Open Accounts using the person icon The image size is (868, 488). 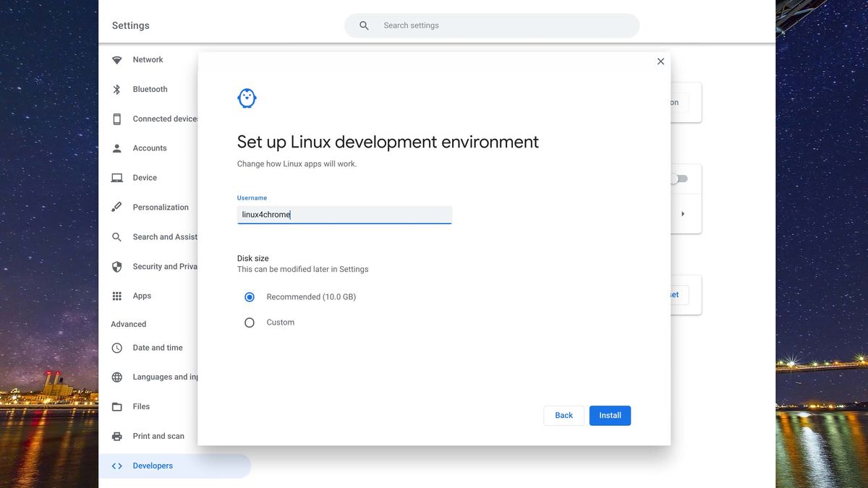coord(116,147)
